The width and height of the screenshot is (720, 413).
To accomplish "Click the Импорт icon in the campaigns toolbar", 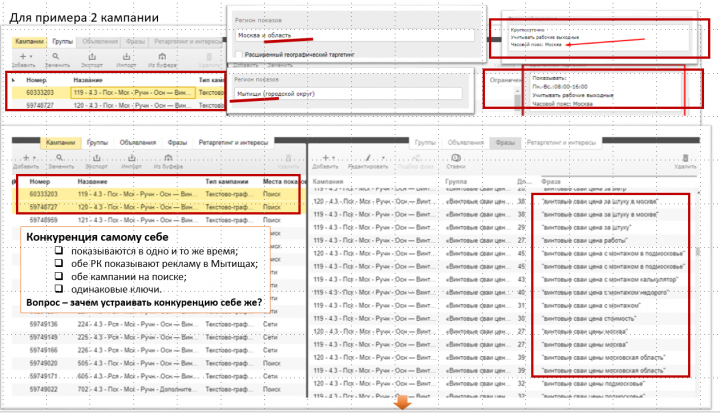I will click(x=131, y=158).
